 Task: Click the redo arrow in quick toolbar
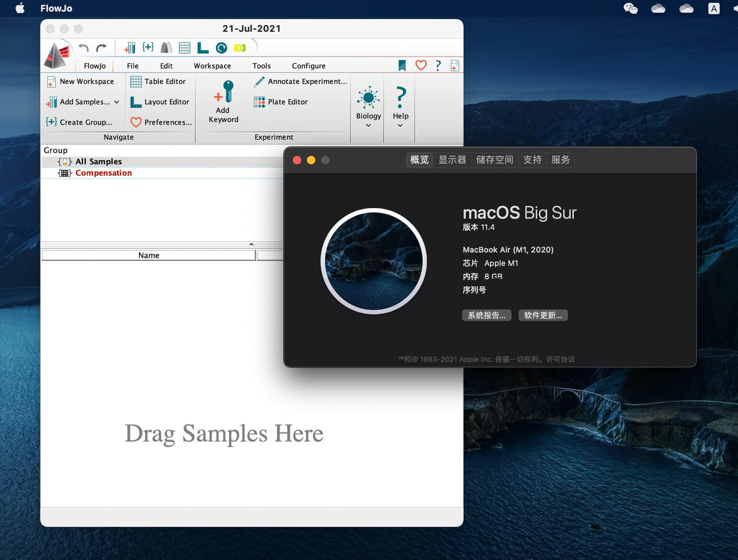pyautogui.click(x=101, y=48)
